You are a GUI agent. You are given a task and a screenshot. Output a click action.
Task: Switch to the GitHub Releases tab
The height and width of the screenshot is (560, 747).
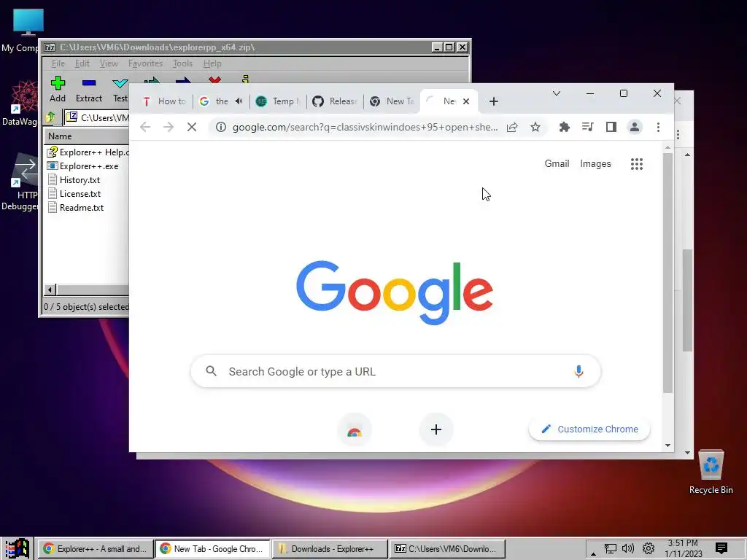(335, 101)
